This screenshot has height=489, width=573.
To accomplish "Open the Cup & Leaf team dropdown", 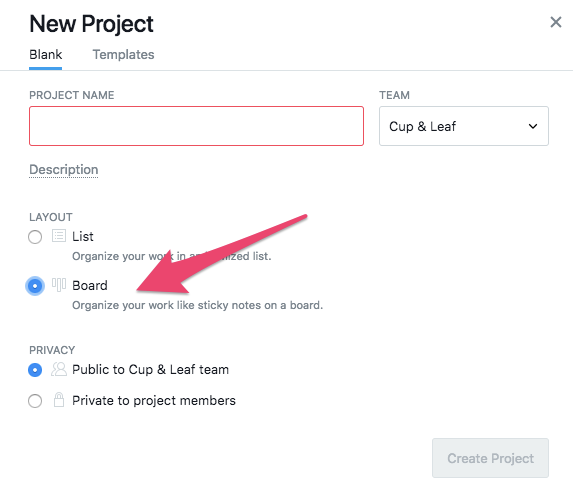I will pos(464,126).
